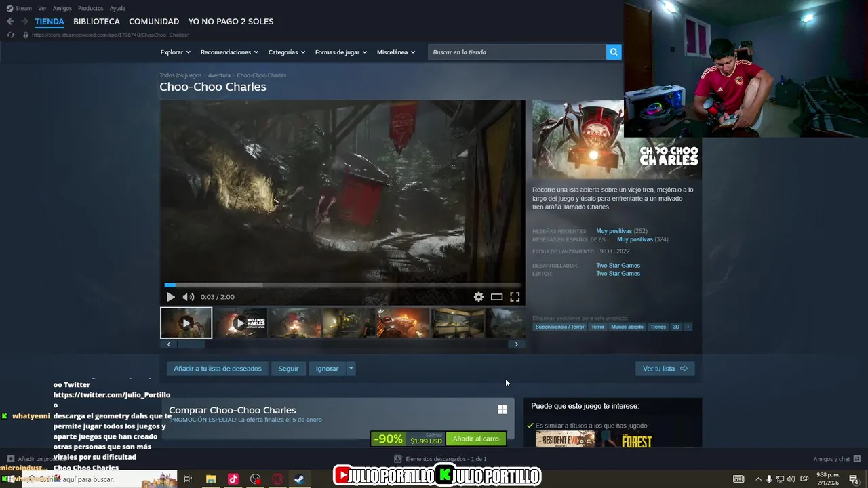
Task: Open the Steam menu
Action: 20,8
